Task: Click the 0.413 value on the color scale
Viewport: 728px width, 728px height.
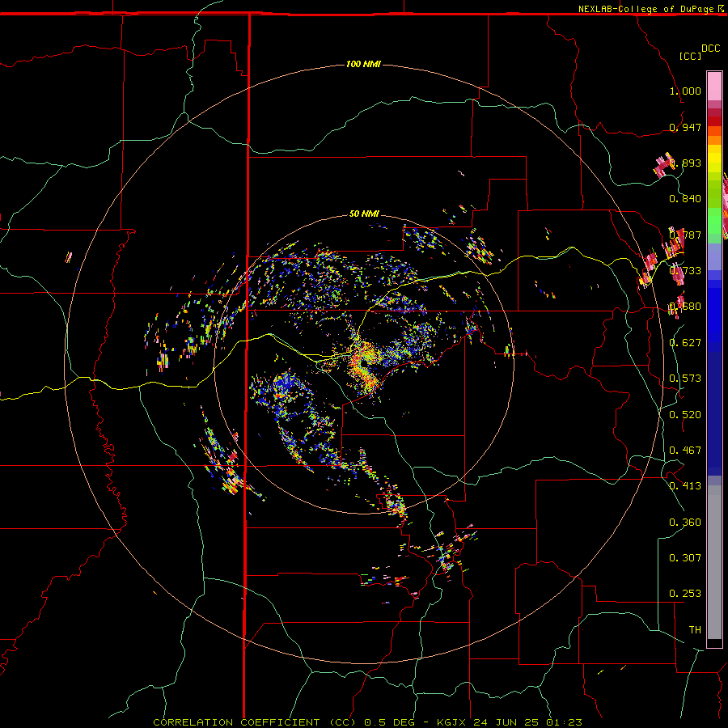Action: [x=685, y=486]
